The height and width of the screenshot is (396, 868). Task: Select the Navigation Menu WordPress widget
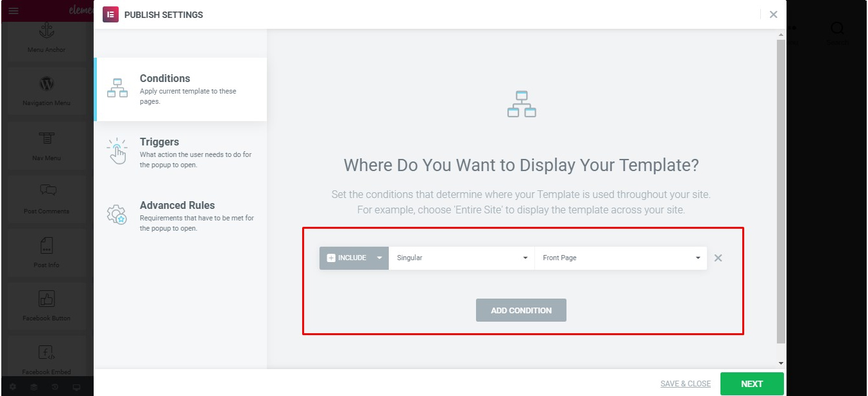(x=46, y=91)
